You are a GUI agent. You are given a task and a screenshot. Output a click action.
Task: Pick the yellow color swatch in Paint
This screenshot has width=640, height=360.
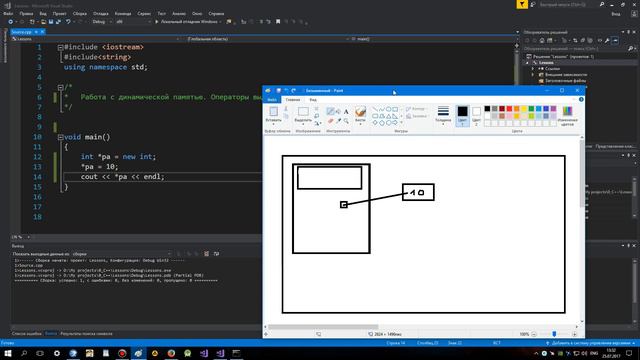(x=524, y=109)
